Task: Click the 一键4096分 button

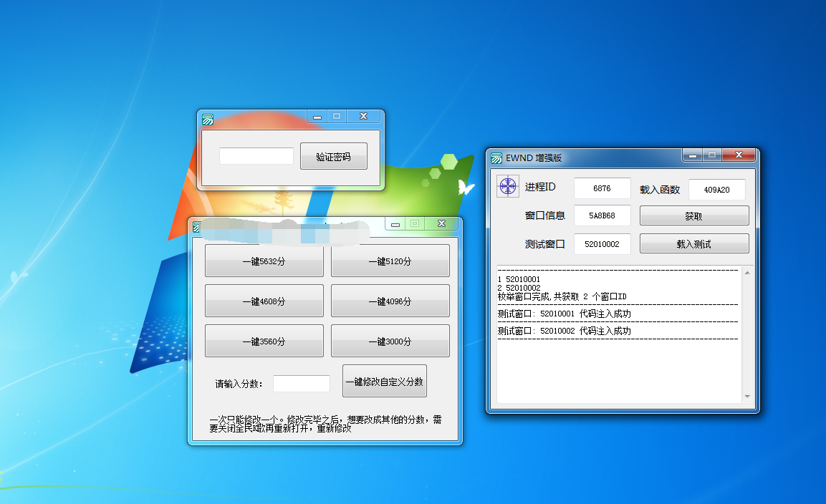Action: (x=390, y=301)
